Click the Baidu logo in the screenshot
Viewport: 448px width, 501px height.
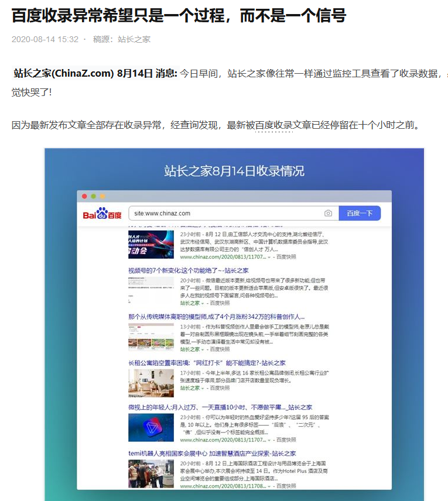point(102,214)
